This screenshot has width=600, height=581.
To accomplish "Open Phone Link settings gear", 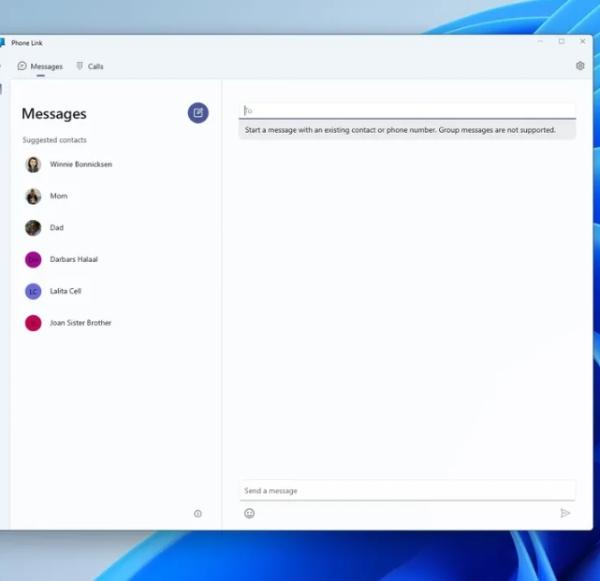I will 580,66.
